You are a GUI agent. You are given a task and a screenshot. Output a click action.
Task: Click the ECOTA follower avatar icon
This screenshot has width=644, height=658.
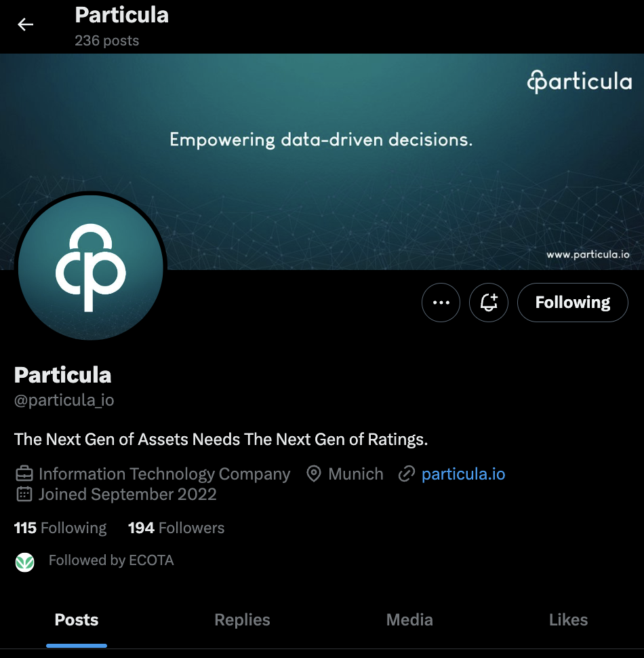(24, 562)
